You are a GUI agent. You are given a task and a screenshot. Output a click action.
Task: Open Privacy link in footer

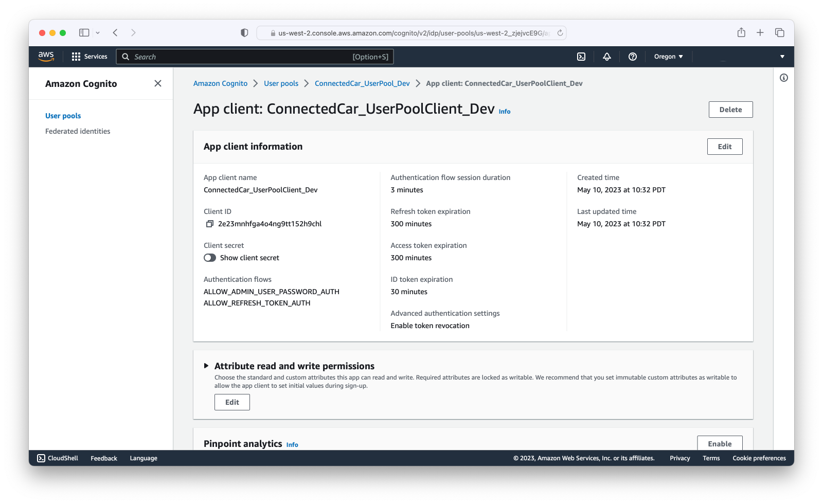[x=679, y=458]
